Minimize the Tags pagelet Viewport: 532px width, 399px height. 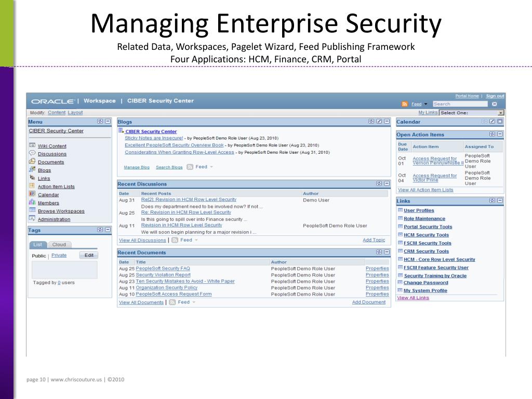108,230
